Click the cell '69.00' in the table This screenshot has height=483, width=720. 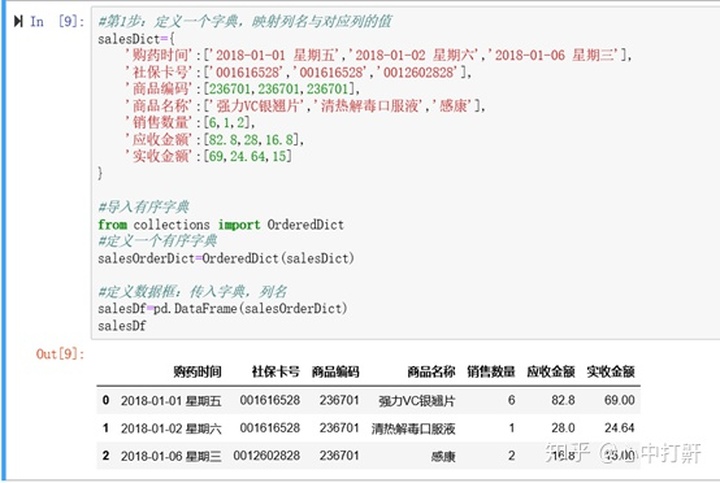(x=619, y=400)
